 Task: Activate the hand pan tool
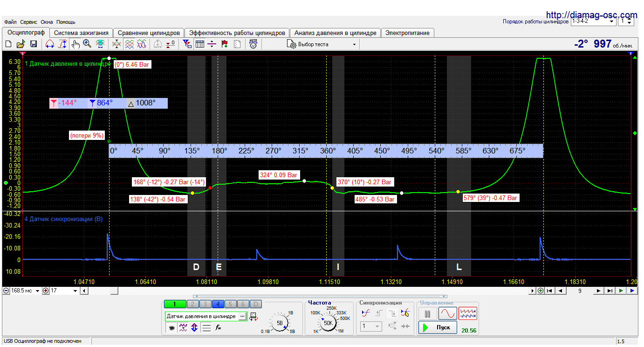pos(75,44)
